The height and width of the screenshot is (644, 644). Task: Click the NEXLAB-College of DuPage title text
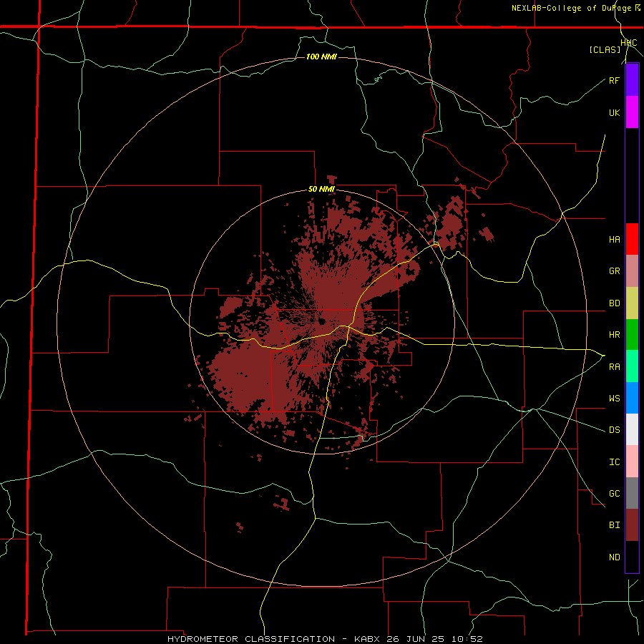point(571,8)
